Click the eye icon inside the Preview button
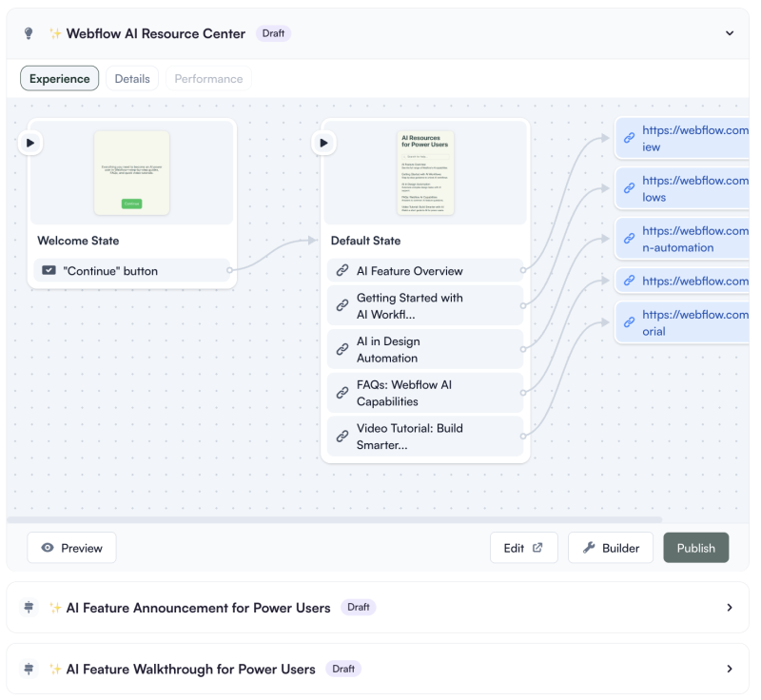 (x=48, y=547)
